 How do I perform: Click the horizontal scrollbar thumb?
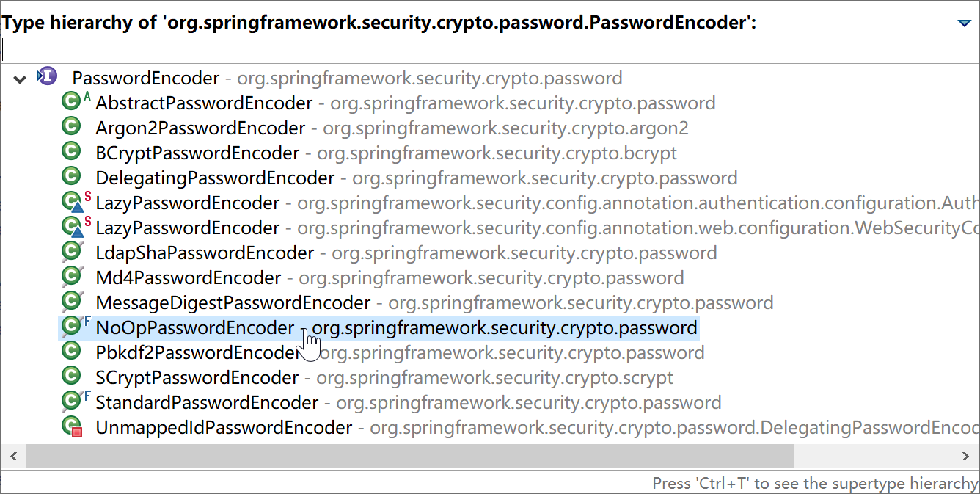[x=409, y=457]
